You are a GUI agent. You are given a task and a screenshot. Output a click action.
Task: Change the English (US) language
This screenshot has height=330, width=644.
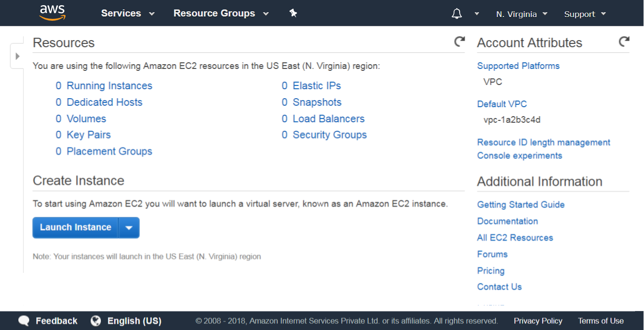(134, 321)
